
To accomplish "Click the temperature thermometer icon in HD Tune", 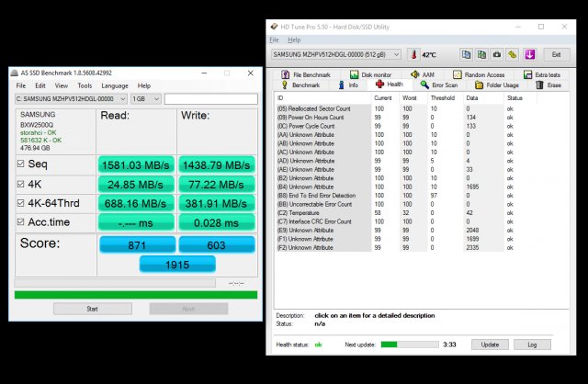I will 414,55.
